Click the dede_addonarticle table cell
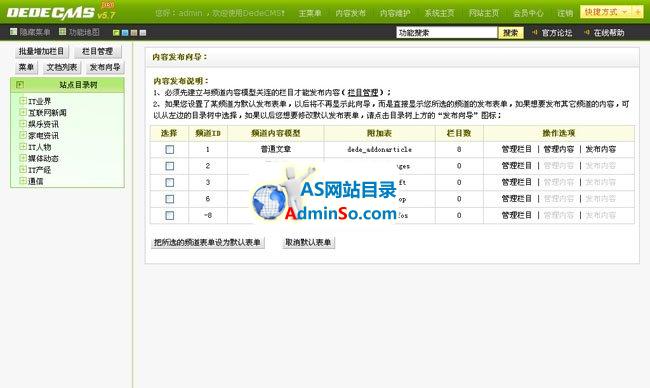650x388 pixels. 379,149
